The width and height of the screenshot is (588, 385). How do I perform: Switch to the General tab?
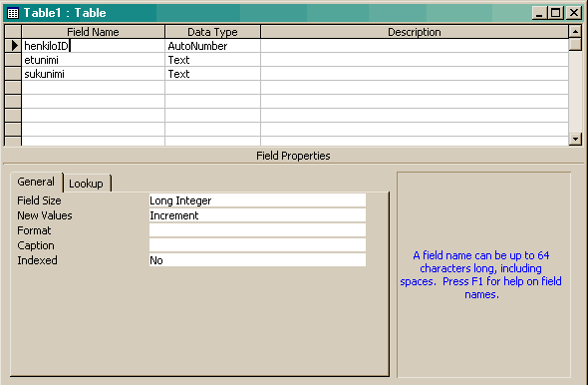tap(36, 182)
